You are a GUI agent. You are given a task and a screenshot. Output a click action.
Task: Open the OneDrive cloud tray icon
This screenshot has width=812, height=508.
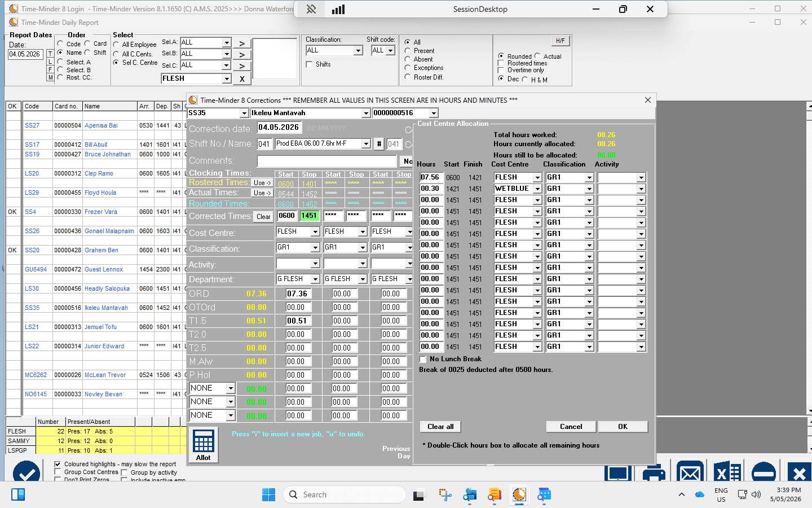pyautogui.click(x=700, y=494)
